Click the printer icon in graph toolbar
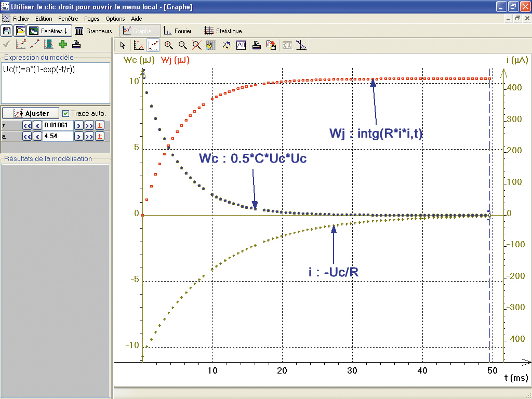 tap(257, 45)
